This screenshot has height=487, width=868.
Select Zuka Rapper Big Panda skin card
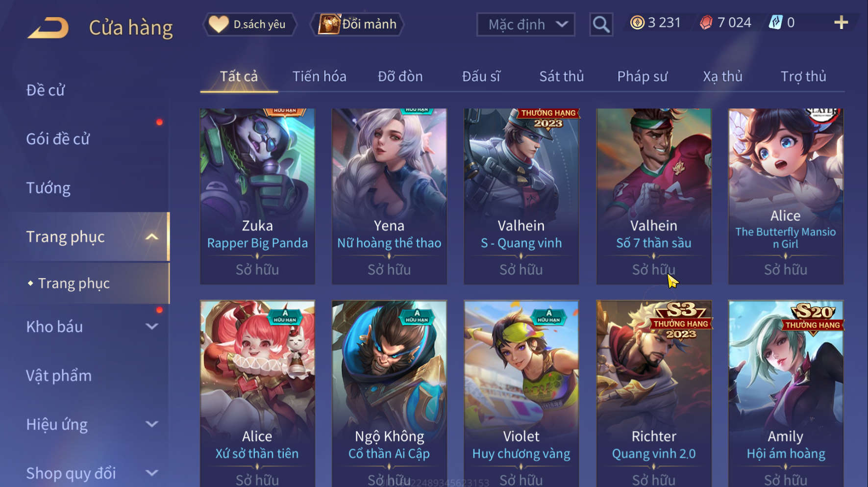pos(257,196)
